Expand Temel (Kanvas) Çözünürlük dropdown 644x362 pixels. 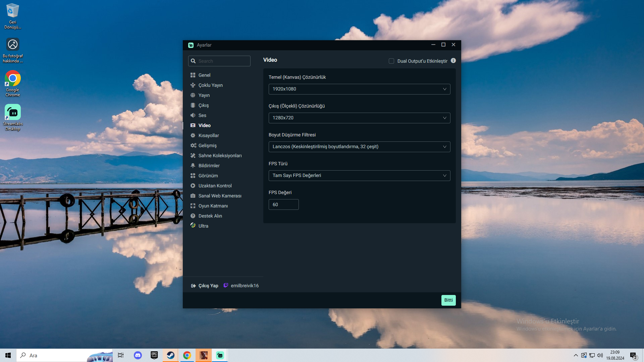tap(359, 89)
